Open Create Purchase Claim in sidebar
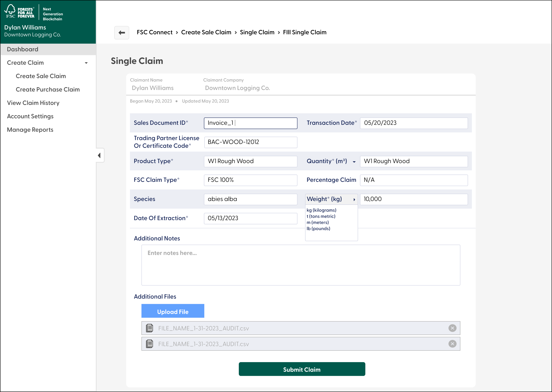Viewport: 552px width, 392px height. tap(48, 89)
